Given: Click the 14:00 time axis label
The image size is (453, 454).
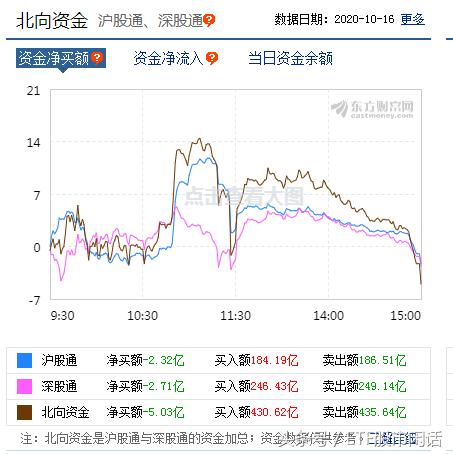Looking at the screenshot, I should [x=328, y=315].
